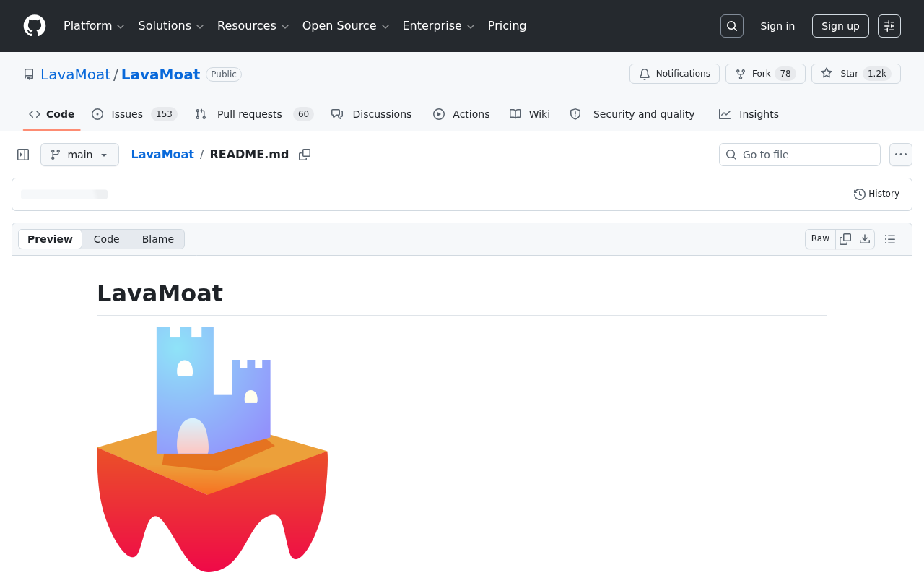Click the Sign in link

click(x=777, y=26)
